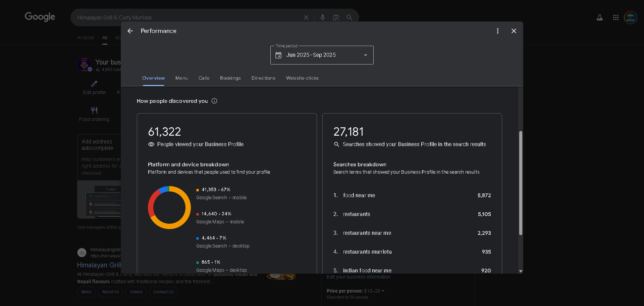Select the All results tab in Google search
The image size is (644, 306).
coord(105,38)
